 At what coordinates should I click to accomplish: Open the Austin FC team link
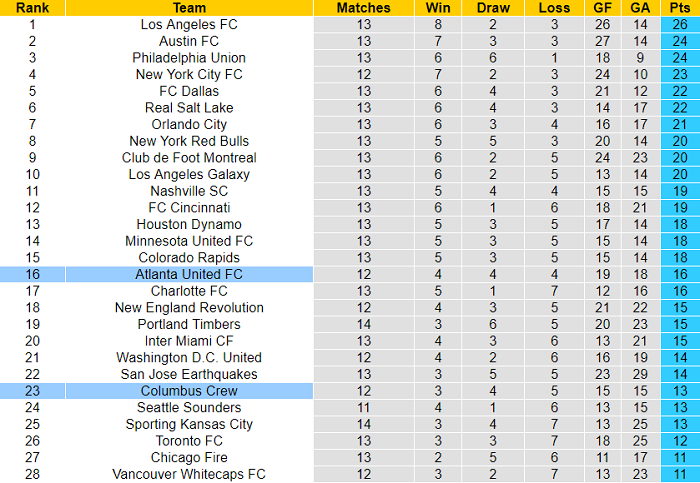(x=189, y=41)
